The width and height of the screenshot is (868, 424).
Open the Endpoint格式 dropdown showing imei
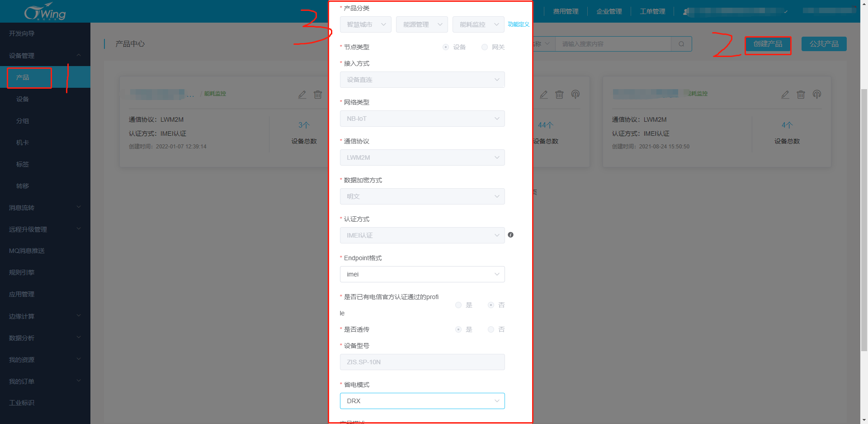tap(422, 274)
